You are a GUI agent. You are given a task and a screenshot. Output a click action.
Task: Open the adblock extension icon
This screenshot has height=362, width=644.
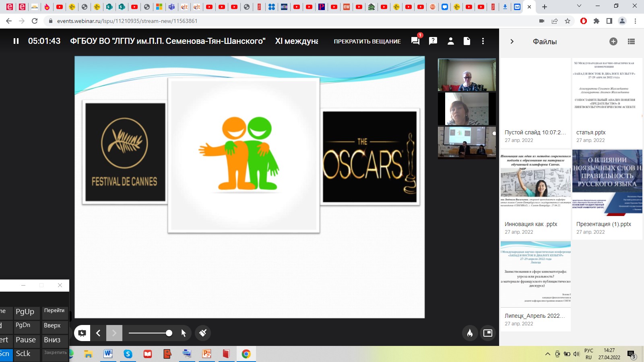584,21
